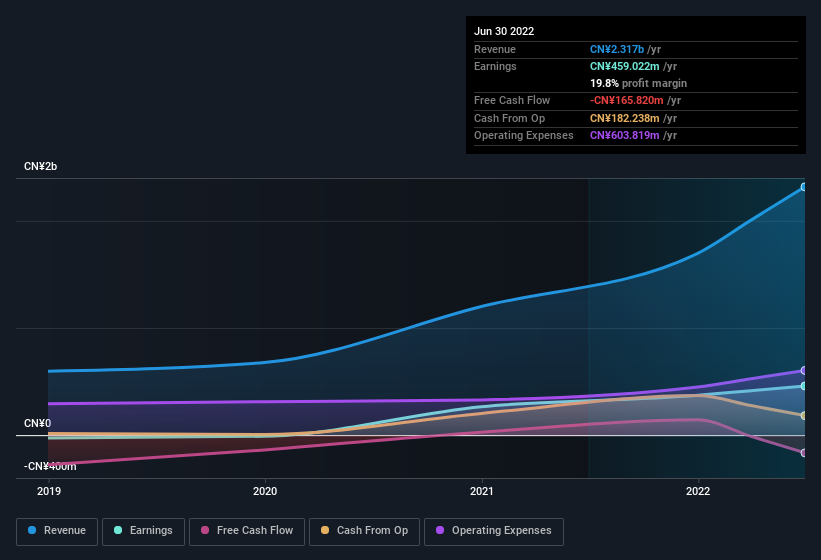Click the CN¥182.238m cash from op value
Screen dimensions: 821x560
point(625,118)
